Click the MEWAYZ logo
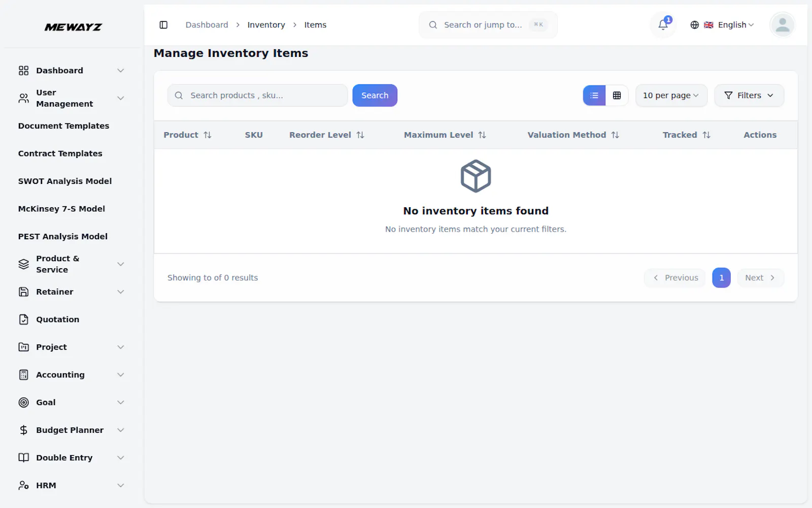 [73, 27]
